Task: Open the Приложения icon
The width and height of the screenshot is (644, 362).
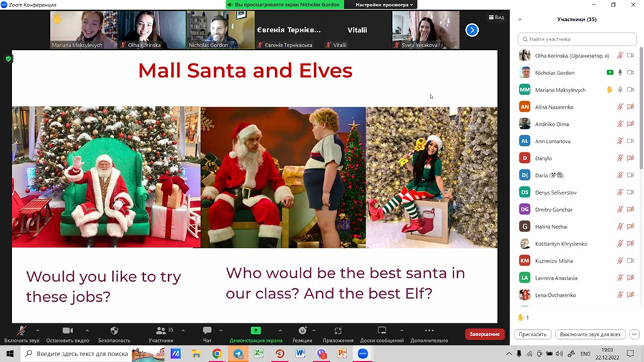Action: coord(338,331)
